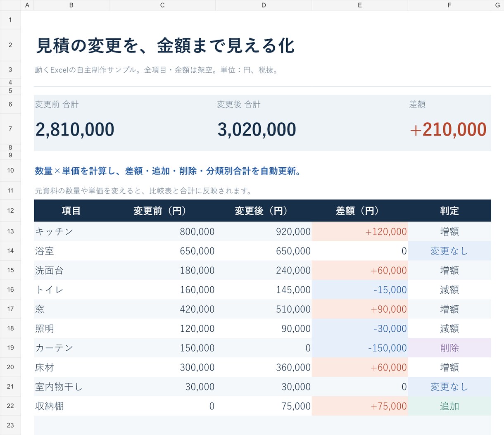Click the 変更前 合計 label
Viewport: 504px width, 435px height.
click(57, 105)
